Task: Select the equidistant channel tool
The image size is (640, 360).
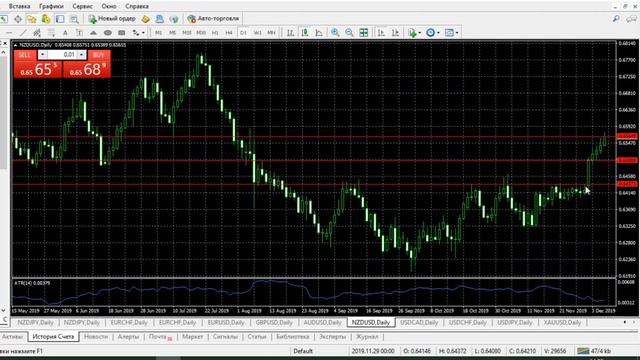Action: [37, 33]
